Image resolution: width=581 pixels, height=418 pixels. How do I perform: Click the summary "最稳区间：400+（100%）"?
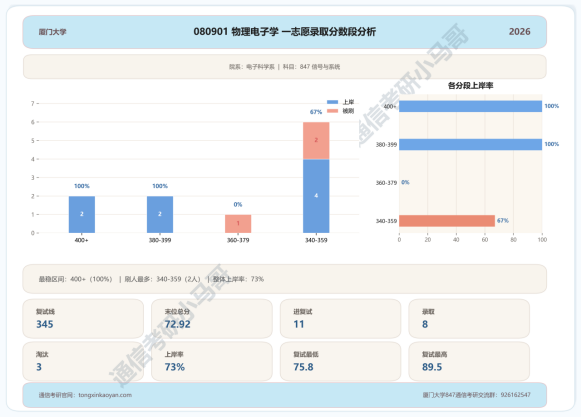click(x=75, y=279)
